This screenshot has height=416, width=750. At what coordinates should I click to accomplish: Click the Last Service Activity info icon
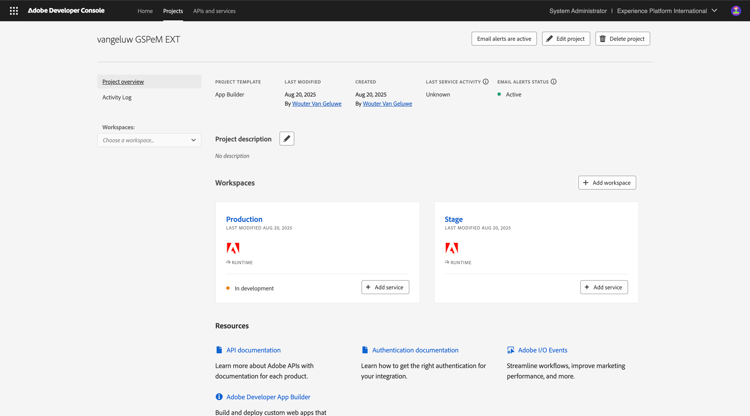tap(486, 82)
